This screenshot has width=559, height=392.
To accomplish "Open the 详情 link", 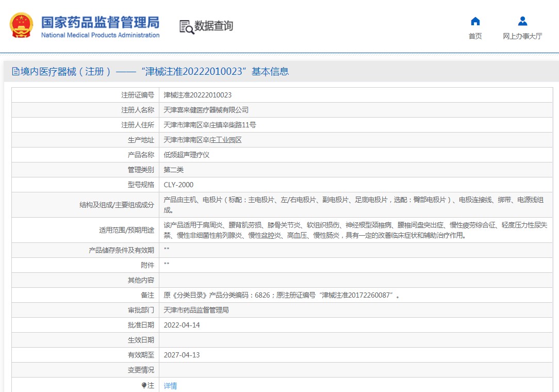I will coord(170,386).
